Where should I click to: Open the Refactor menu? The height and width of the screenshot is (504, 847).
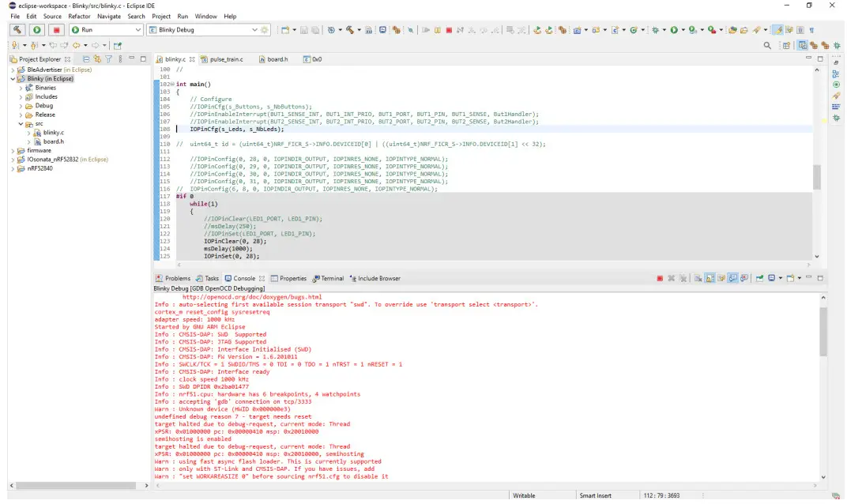tap(78, 15)
